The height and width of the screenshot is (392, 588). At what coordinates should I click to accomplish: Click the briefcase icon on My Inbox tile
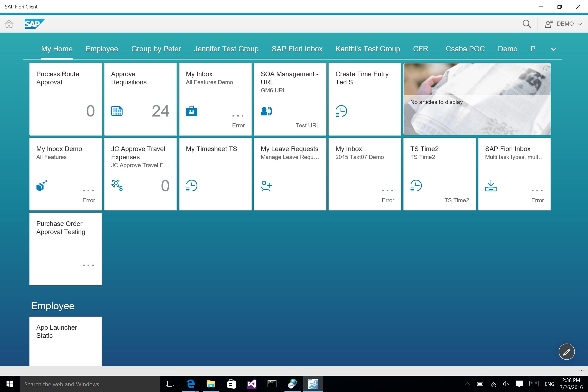pos(192,111)
